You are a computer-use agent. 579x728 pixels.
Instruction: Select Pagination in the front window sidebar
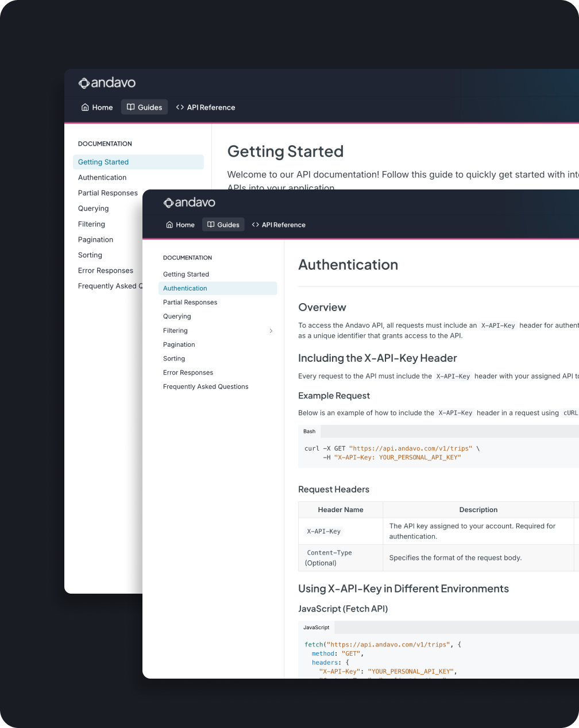point(179,344)
